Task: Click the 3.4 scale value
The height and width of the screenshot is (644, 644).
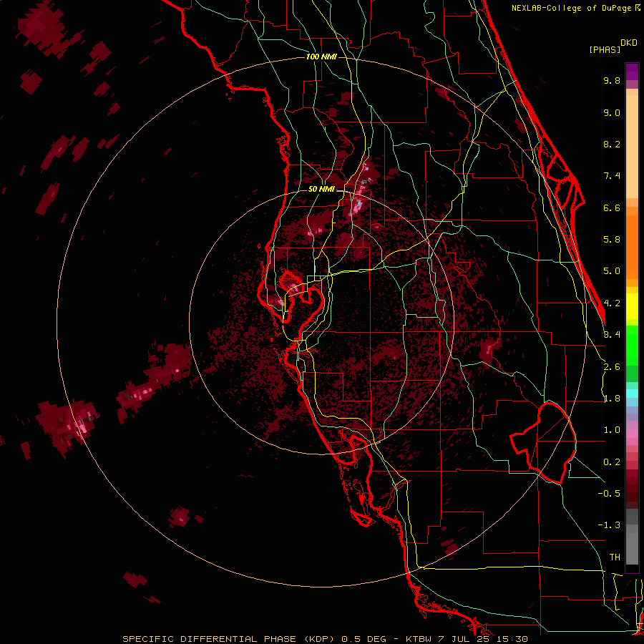Action: tap(612, 335)
